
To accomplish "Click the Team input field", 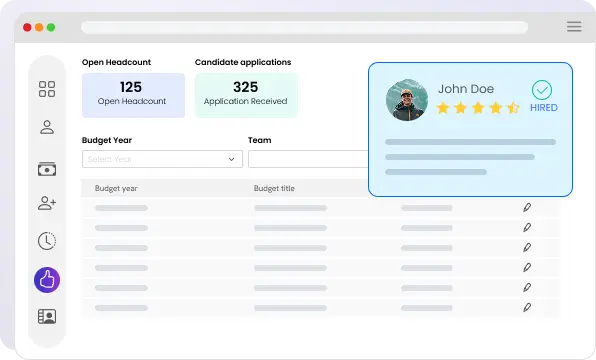I will (x=308, y=159).
